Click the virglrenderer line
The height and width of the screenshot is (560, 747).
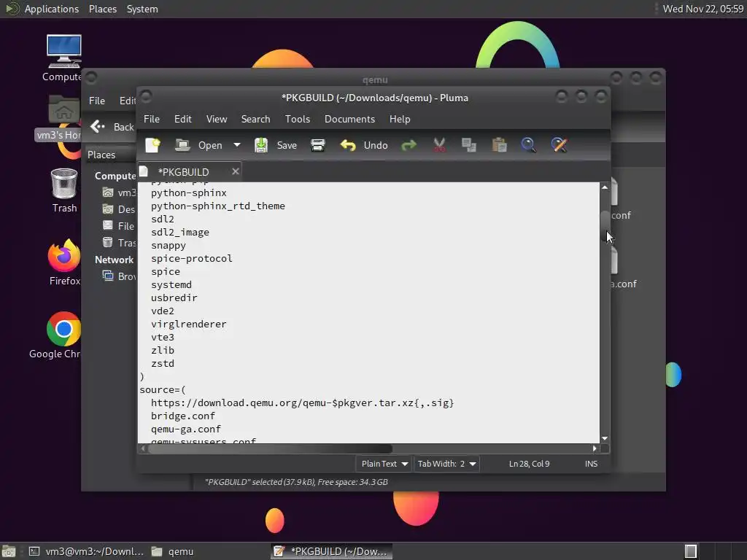pyautogui.click(x=189, y=324)
